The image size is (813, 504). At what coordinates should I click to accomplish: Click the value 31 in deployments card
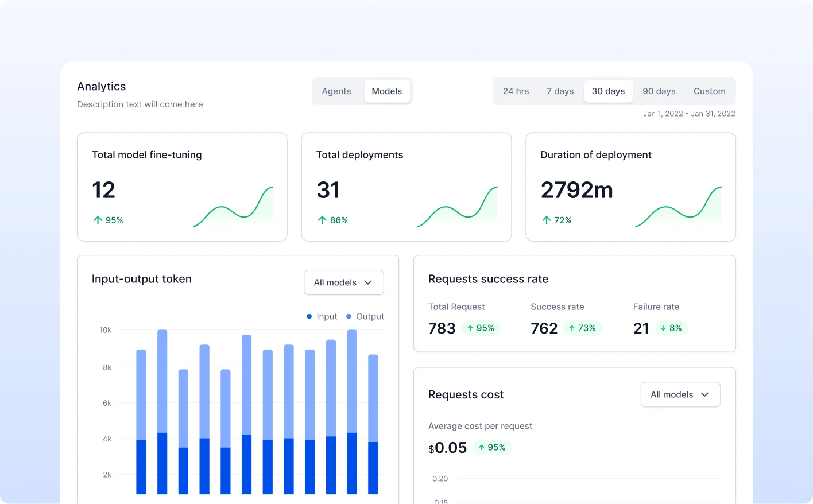pos(328,190)
